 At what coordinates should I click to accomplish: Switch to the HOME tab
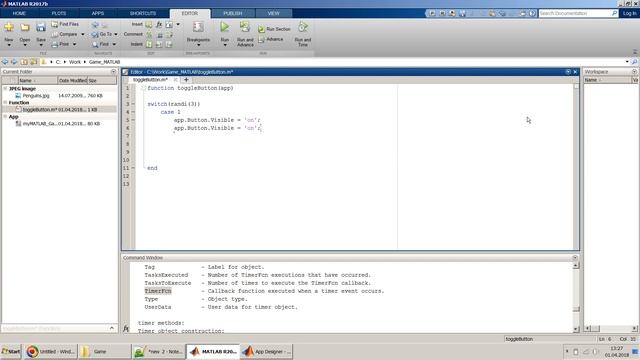[19, 13]
